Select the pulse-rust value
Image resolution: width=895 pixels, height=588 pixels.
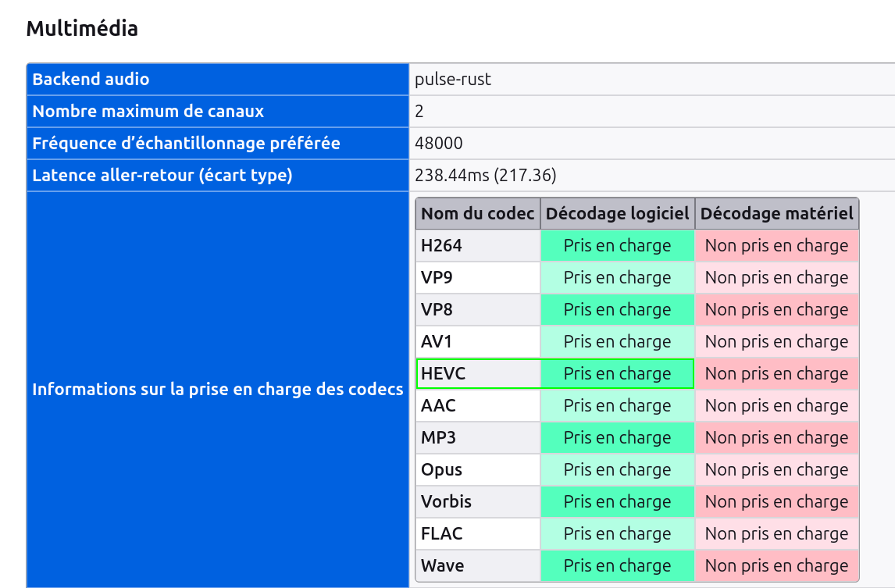pyautogui.click(x=453, y=79)
